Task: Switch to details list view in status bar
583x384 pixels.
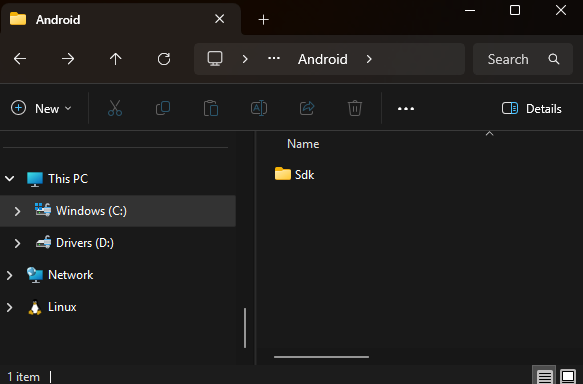Action: click(x=544, y=376)
